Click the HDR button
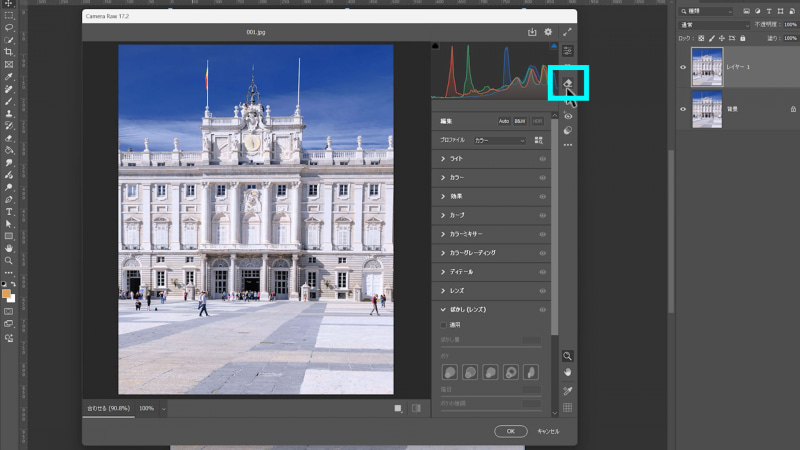 (x=537, y=121)
